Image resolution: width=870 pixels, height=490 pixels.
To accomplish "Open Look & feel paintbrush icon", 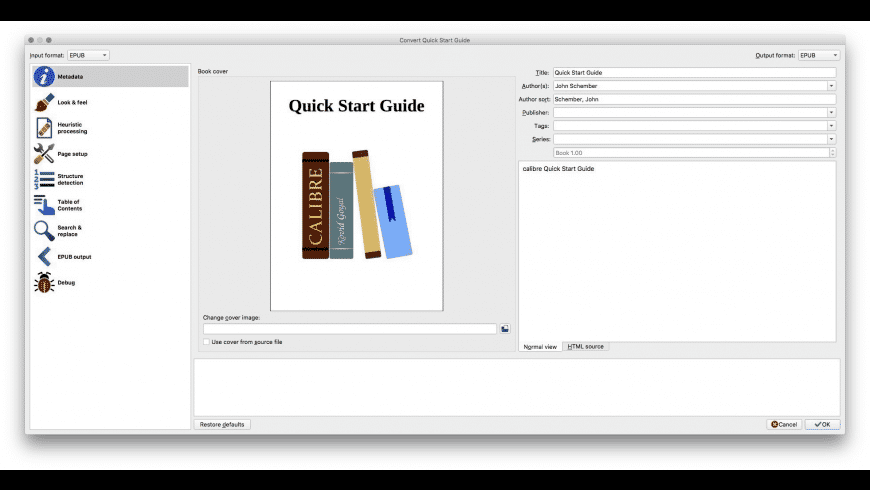I will coord(44,102).
